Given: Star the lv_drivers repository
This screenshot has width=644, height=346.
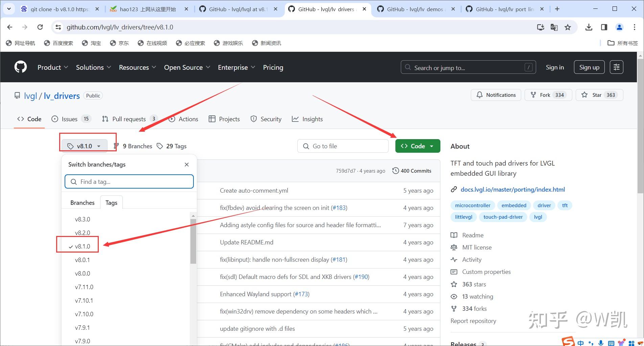Looking at the screenshot, I should 599,95.
